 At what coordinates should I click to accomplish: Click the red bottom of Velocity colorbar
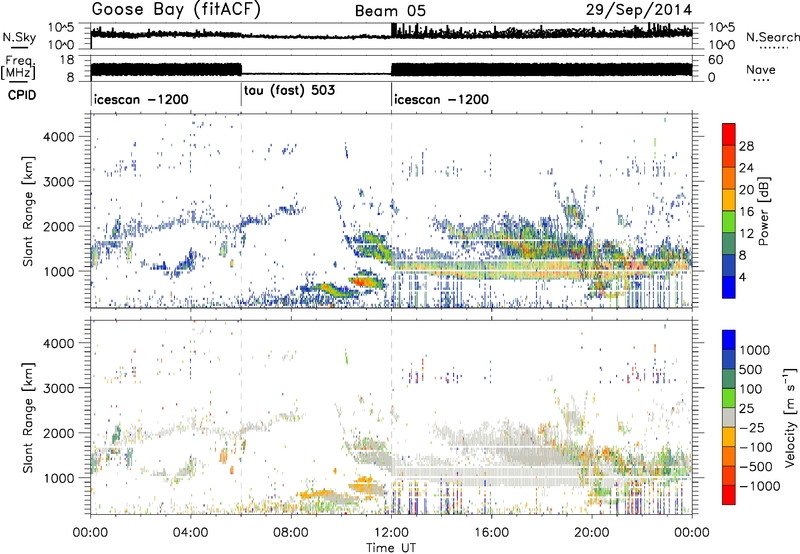[x=729, y=495]
